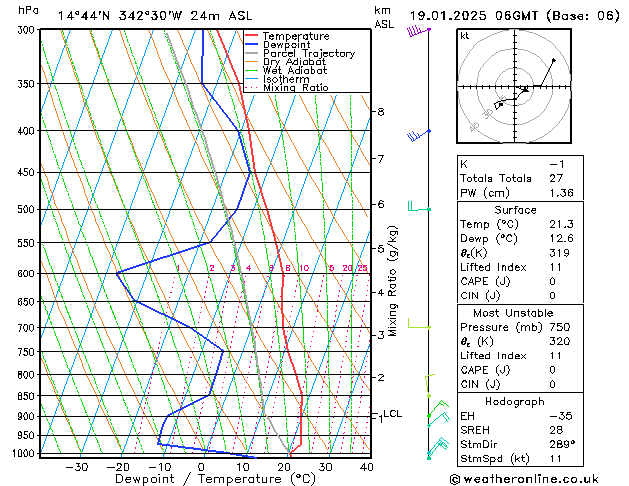Click the '500' pressure level label
Viewport: 629px width, 486px height.
28,209
